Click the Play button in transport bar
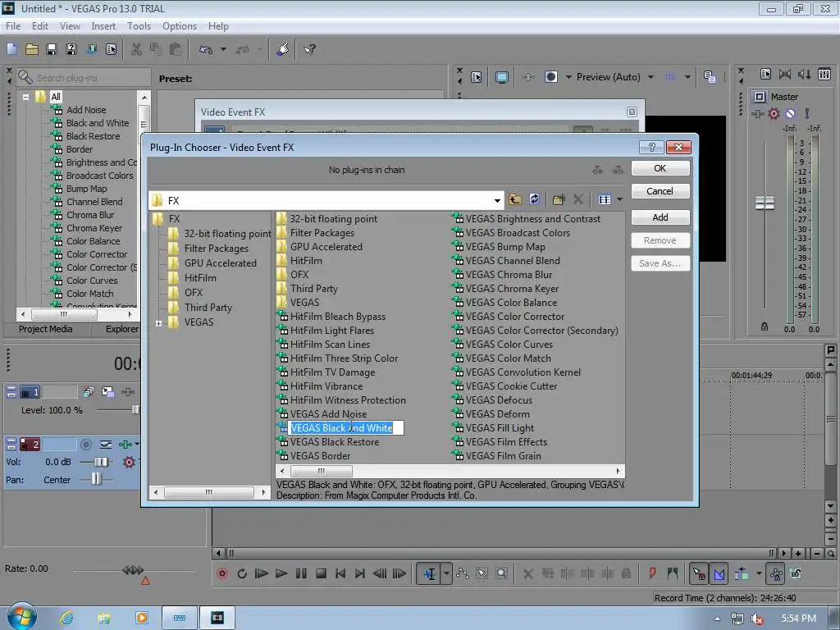840x630 pixels. click(281, 573)
